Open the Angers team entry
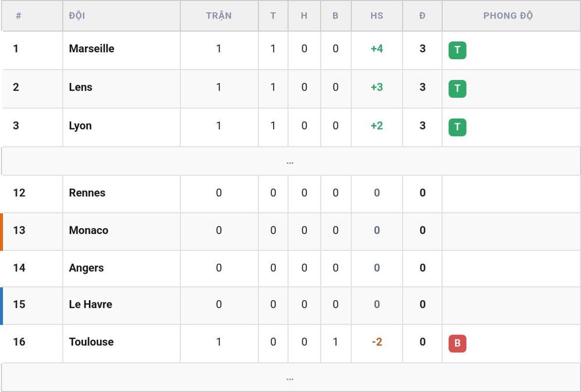Screen dimensions: 581x392 click(x=87, y=268)
